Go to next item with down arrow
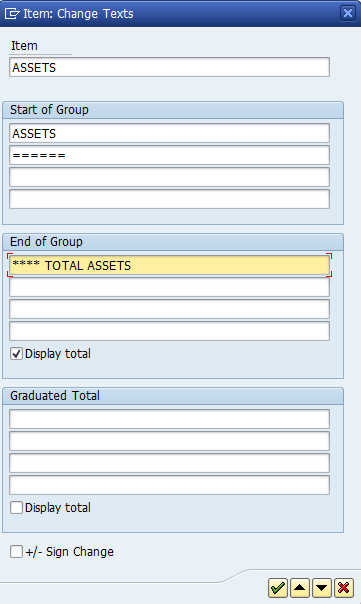Viewport: 361px width, 604px height. click(x=322, y=587)
